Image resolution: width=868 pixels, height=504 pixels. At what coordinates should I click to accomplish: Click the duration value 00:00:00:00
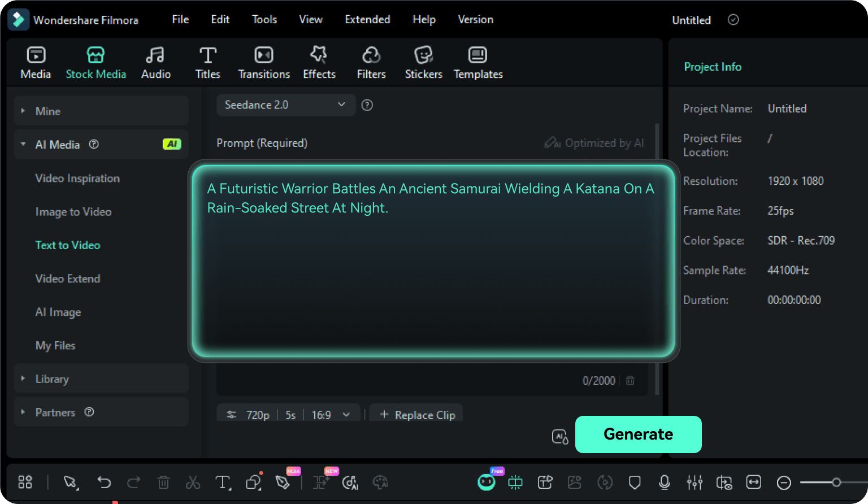click(x=794, y=300)
